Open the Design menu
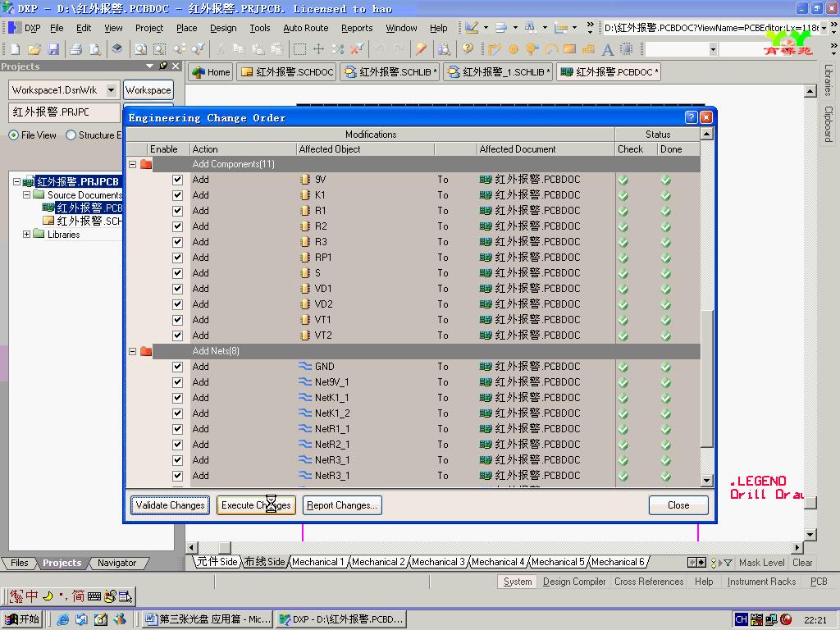The width and height of the screenshot is (840, 630). [223, 28]
